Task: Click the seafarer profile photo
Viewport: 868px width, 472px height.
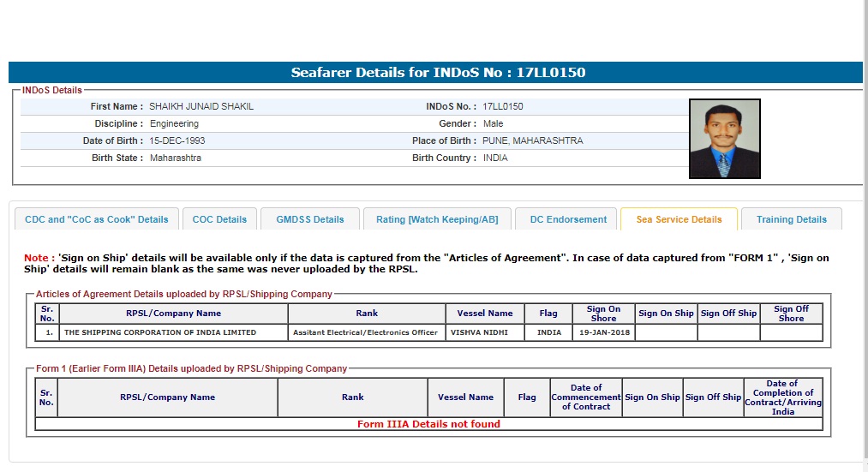Action: click(x=724, y=139)
